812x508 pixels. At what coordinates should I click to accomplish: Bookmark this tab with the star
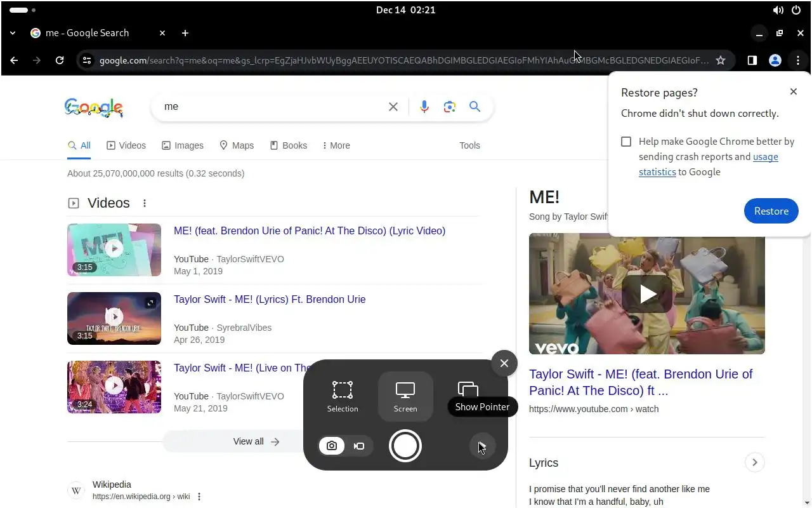pyautogui.click(x=721, y=60)
